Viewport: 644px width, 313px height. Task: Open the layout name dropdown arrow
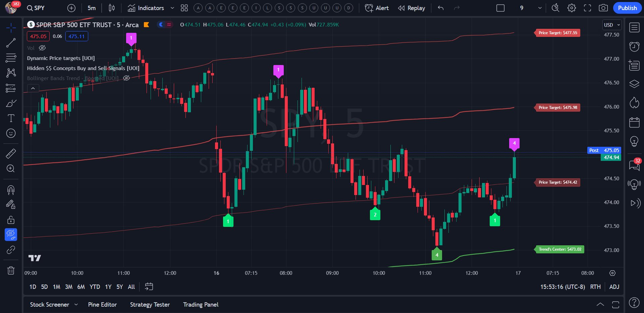540,8
